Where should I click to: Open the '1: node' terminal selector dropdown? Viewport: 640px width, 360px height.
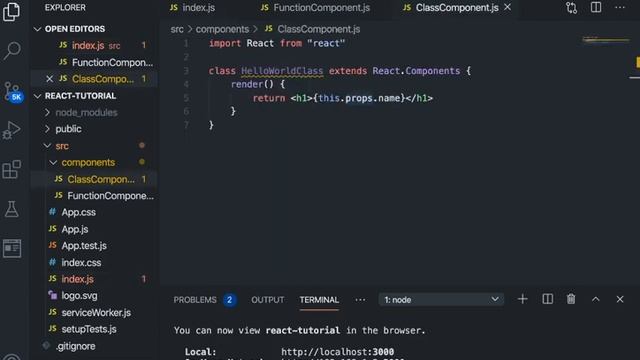441,300
